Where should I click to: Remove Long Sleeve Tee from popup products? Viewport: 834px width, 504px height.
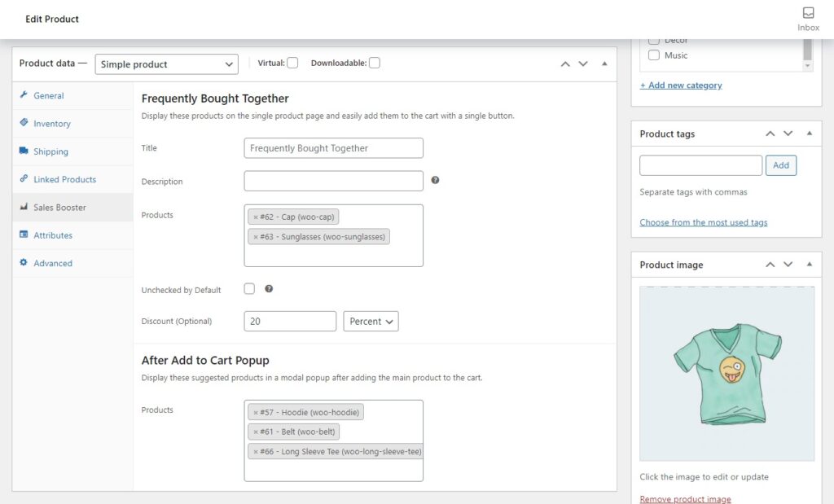(x=255, y=452)
